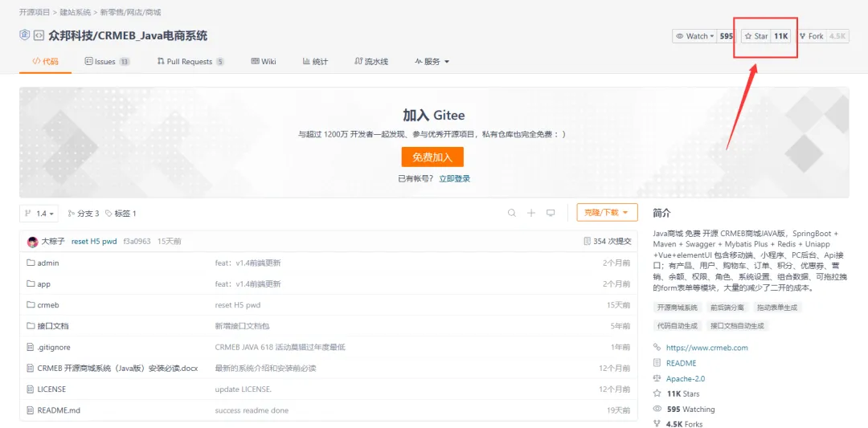Click the 4.5K fork count
868x428 pixels.
point(837,36)
